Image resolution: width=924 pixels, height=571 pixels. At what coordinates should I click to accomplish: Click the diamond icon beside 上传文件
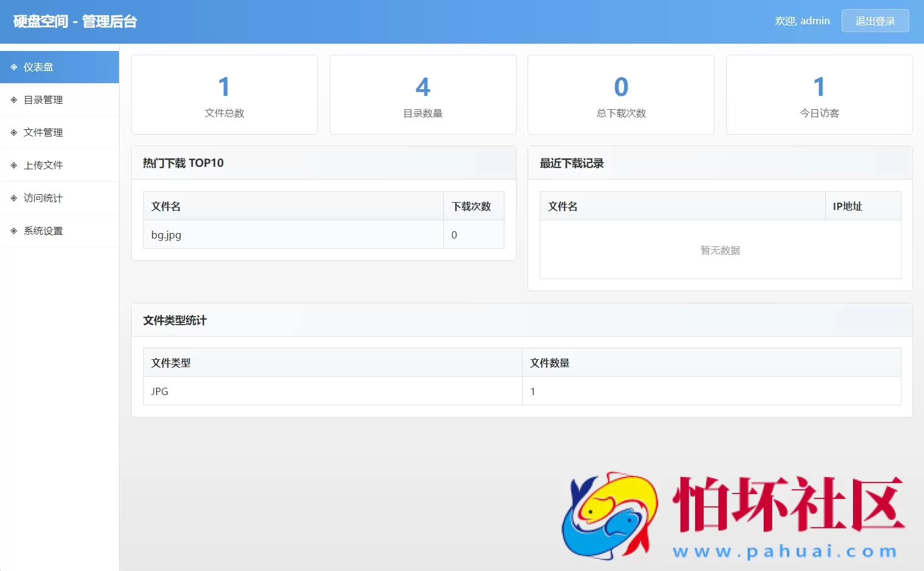pos(13,165)
